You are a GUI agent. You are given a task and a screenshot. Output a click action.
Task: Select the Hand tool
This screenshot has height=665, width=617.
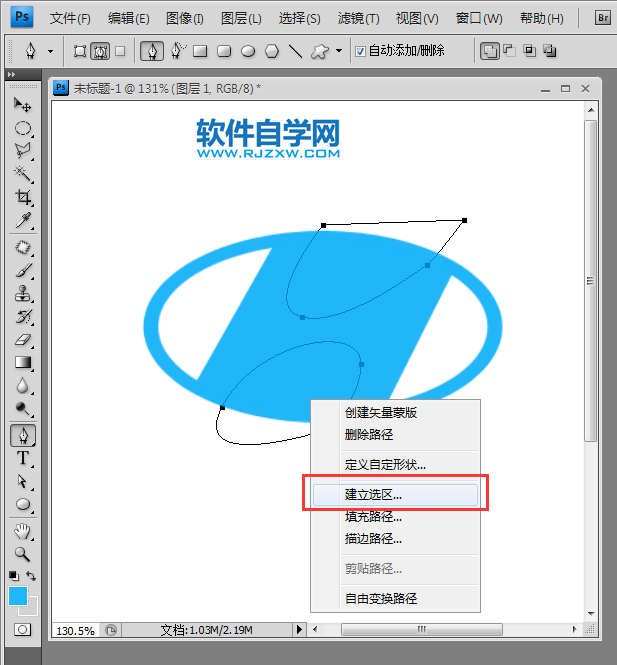tap(22, 531)
